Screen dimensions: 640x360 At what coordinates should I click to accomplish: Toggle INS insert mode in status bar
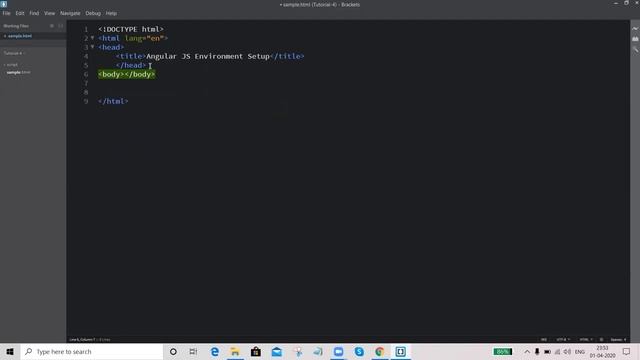544,340
